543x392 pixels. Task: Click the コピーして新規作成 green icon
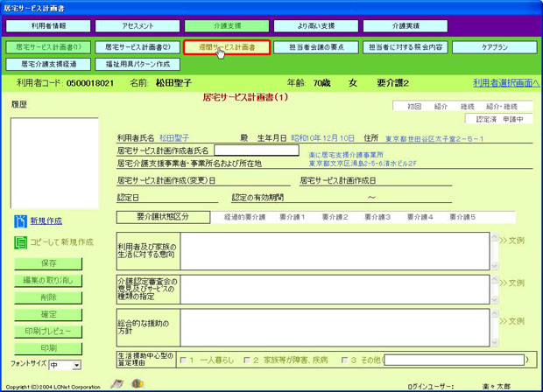point(20,242)
